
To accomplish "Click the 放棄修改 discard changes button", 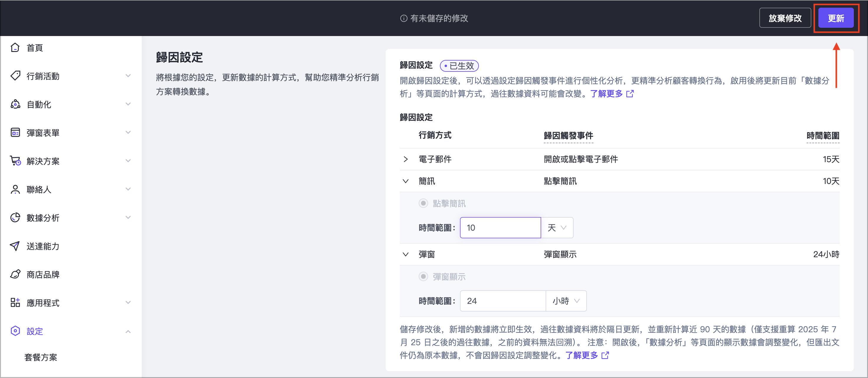I will (785, 18).
